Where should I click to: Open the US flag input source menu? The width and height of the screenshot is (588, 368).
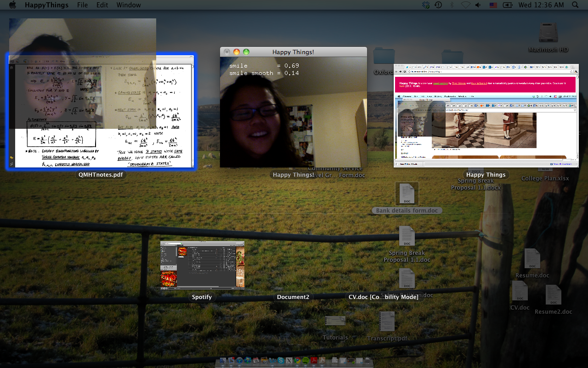(493, 5)
